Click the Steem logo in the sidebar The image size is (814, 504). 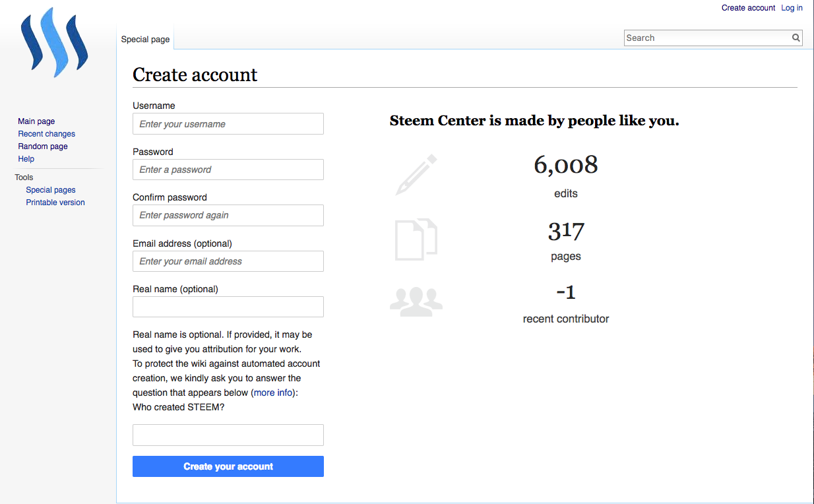pyautogui.click(x=54, y=41)
